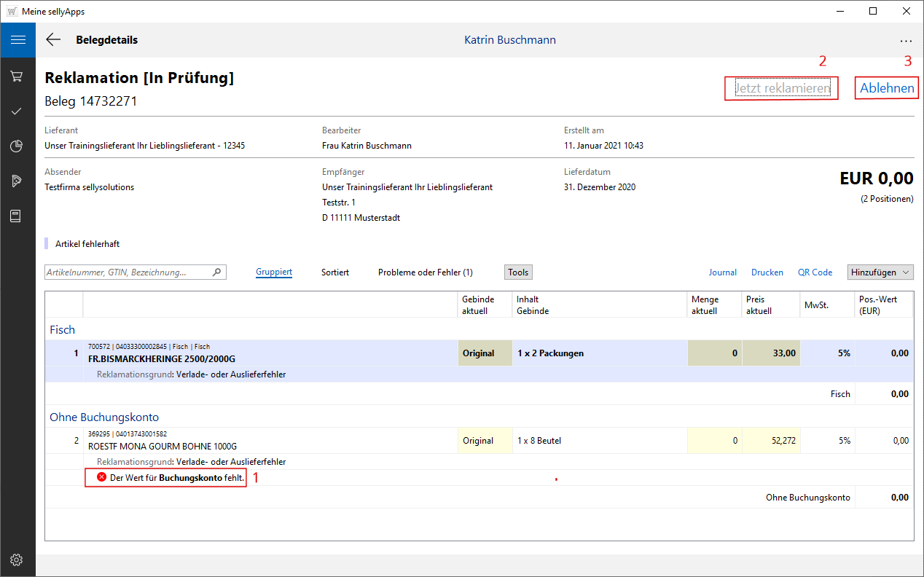The height and width of the screenshot is (577, 924).
Task: Open the book catalog sidebar icon
Action: point(17,216)
